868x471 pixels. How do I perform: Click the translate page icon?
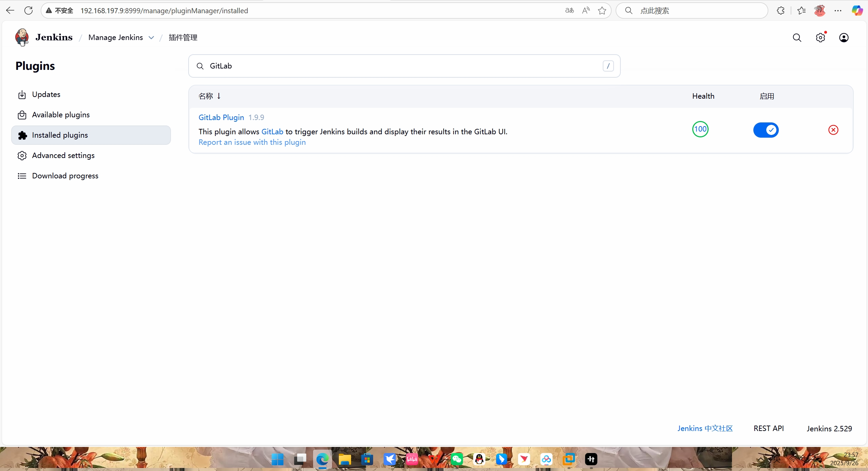tap(570, 11)
